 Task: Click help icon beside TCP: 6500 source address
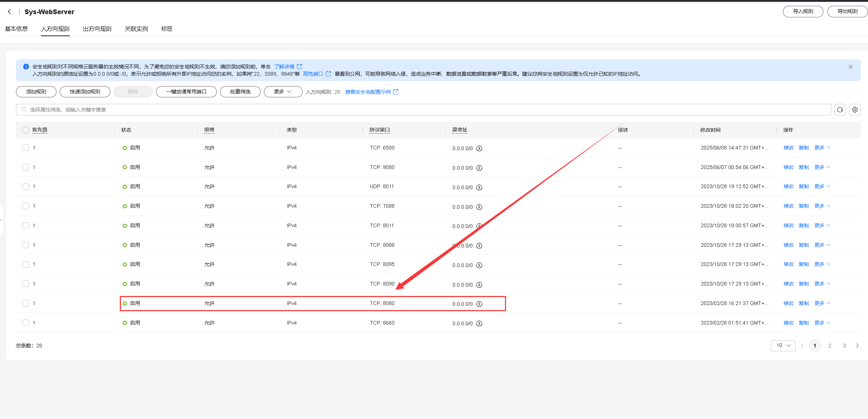click(x=479, y=148)
